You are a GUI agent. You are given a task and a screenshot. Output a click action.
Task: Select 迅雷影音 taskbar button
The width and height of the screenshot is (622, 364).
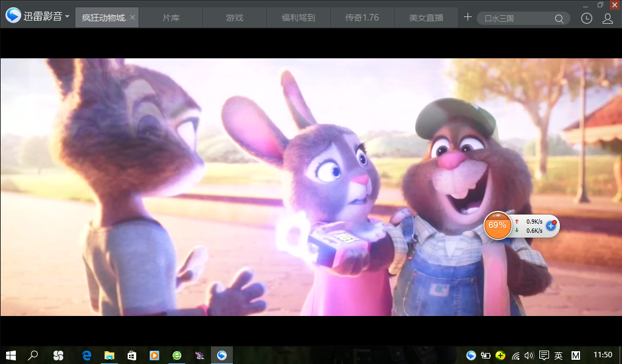pyautogui.click(x=222, y=355)
